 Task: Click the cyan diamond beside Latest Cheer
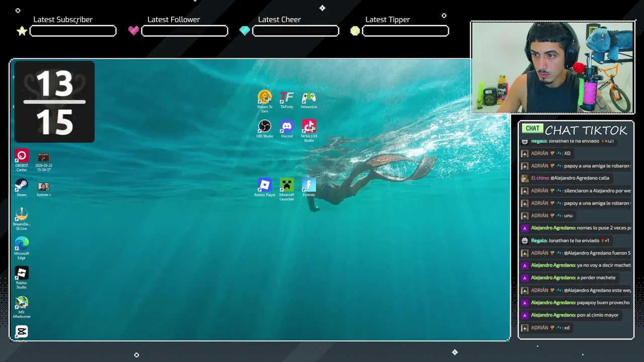pyautogui.click(x=245, y=31)
